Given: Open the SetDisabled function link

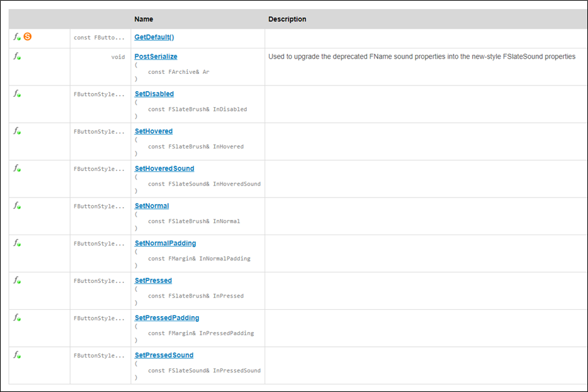Looking at the screenshot, I should [x=154, y=94].
